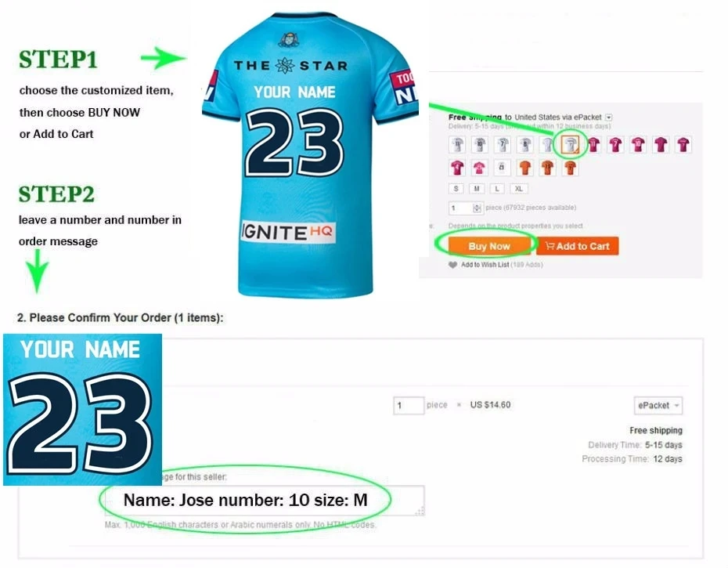
Task: Pick the first orange jersey thumbnail
Action: click(525, 168)
